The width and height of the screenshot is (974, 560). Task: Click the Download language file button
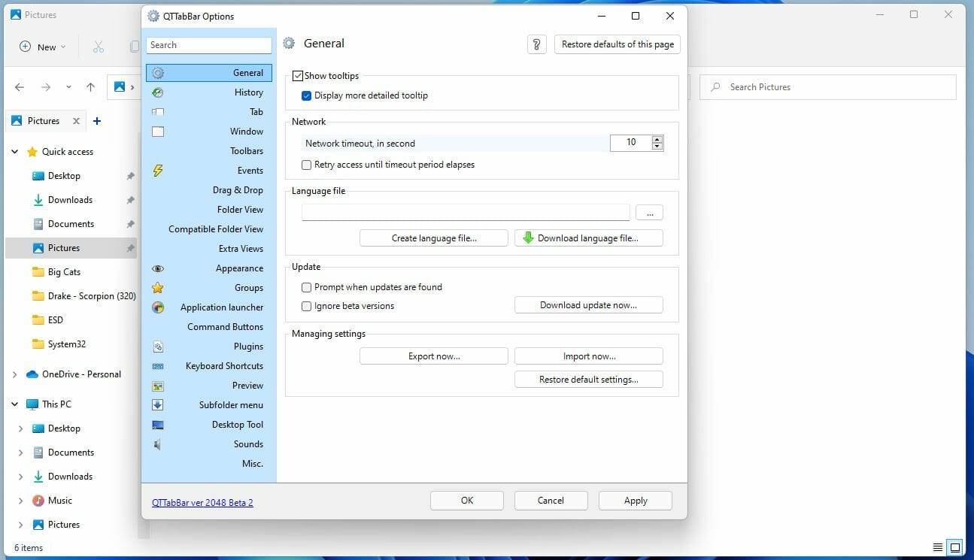588,238
